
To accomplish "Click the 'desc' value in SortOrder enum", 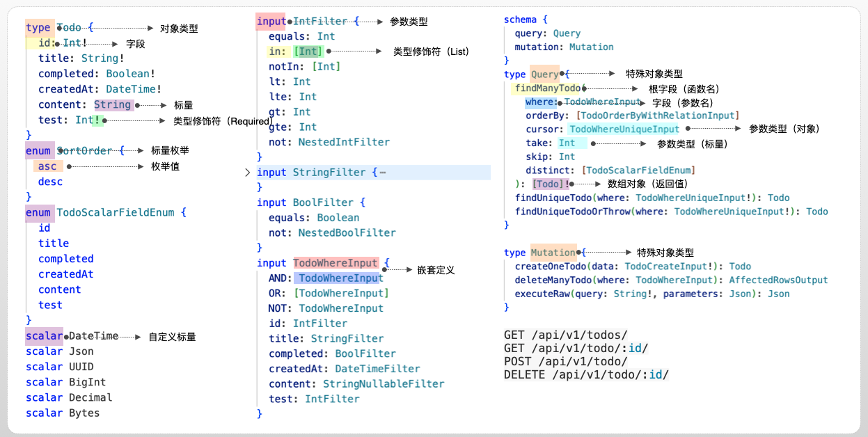I will coord(50,182).
